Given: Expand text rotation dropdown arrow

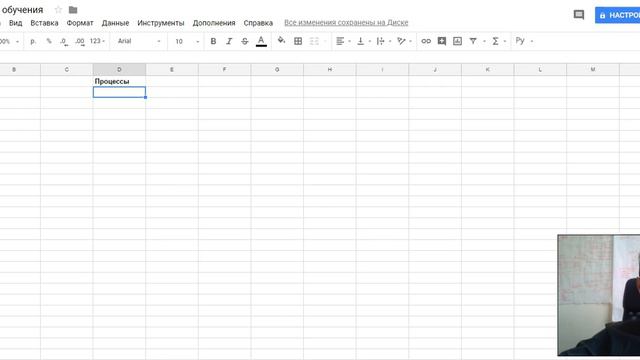Looking at the screenshot, I should pos(410,41).
